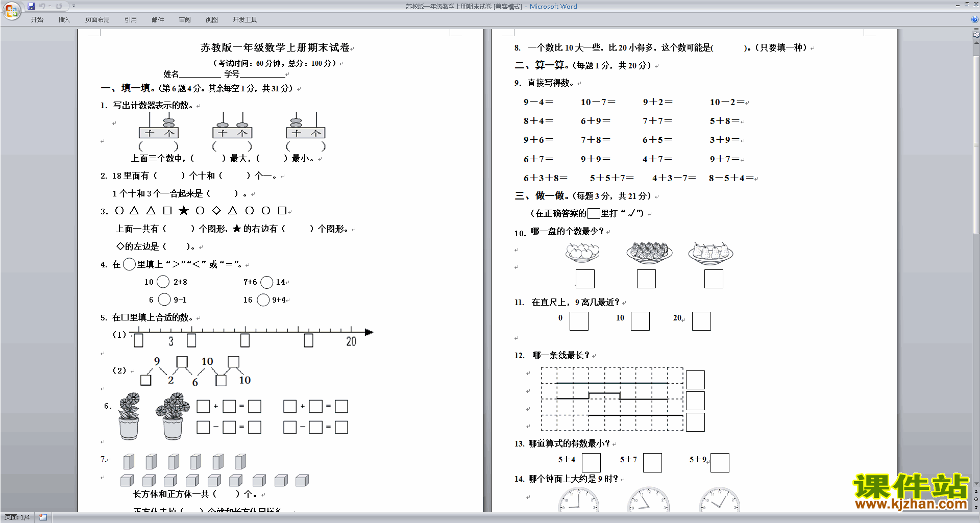
Task: Click the equation 9-4=
Action: pyautogui.click(x=538, y=102)
